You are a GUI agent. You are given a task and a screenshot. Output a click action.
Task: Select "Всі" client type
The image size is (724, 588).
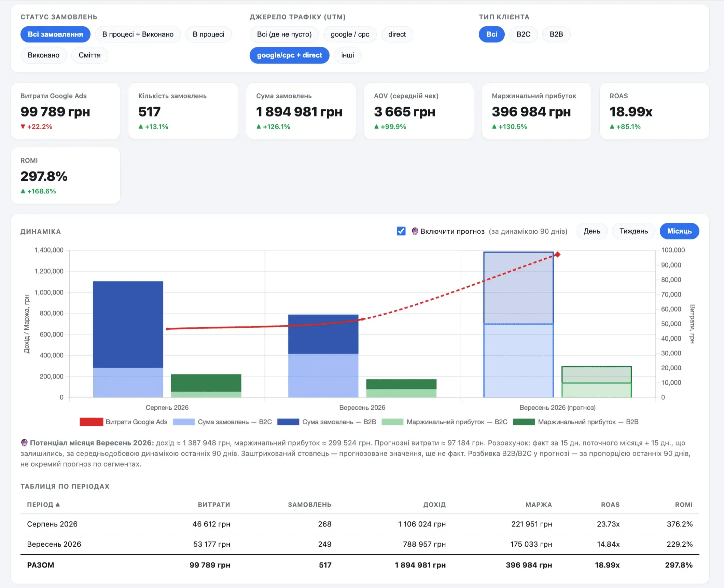coord(491,34)
